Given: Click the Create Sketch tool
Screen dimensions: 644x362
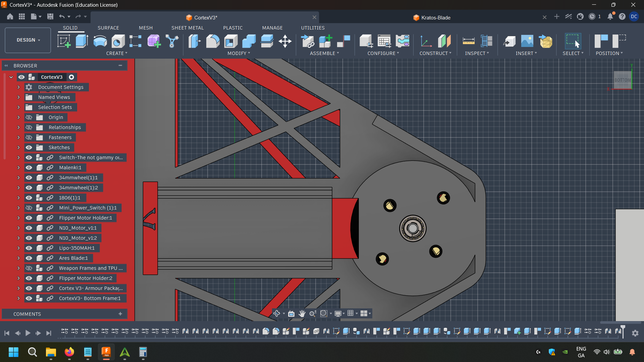Looking at the screenshot, I should pyautogui.click(x=64, y=41).
